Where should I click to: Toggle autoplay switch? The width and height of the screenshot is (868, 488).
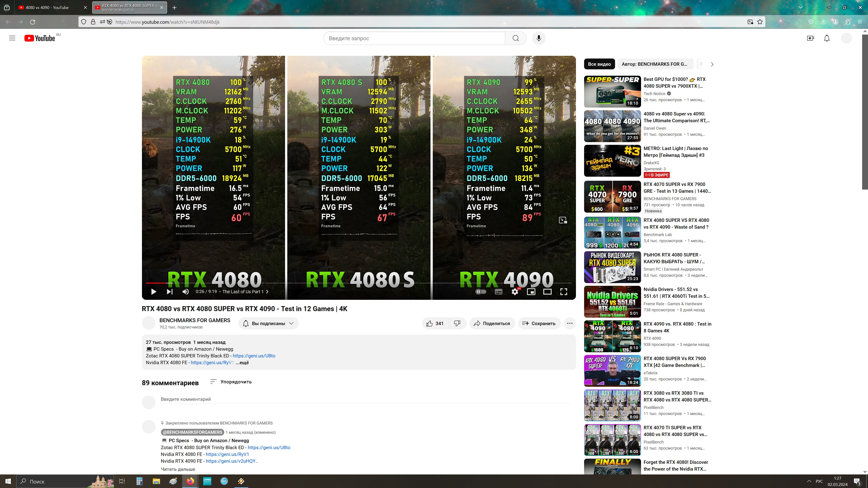click(481, 292)
